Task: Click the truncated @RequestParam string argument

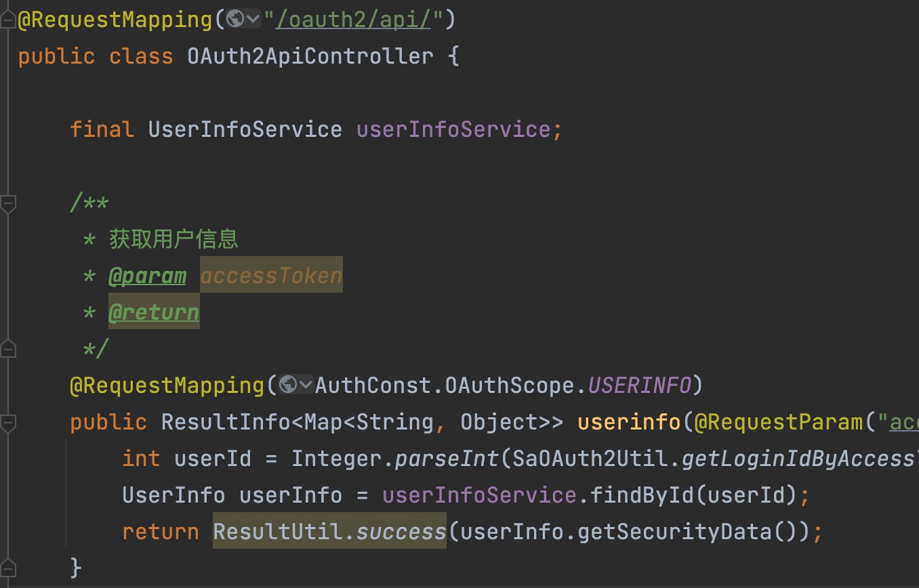Action: click(907, 421)
